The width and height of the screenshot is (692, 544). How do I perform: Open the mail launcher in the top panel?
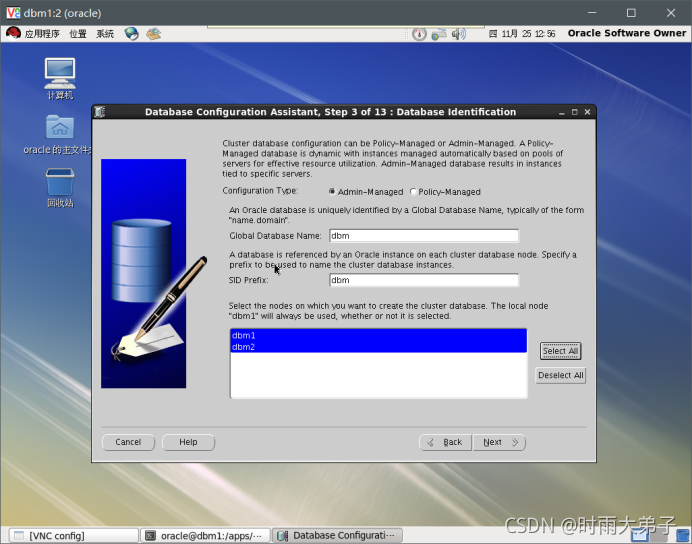click(x=154, y=34)
